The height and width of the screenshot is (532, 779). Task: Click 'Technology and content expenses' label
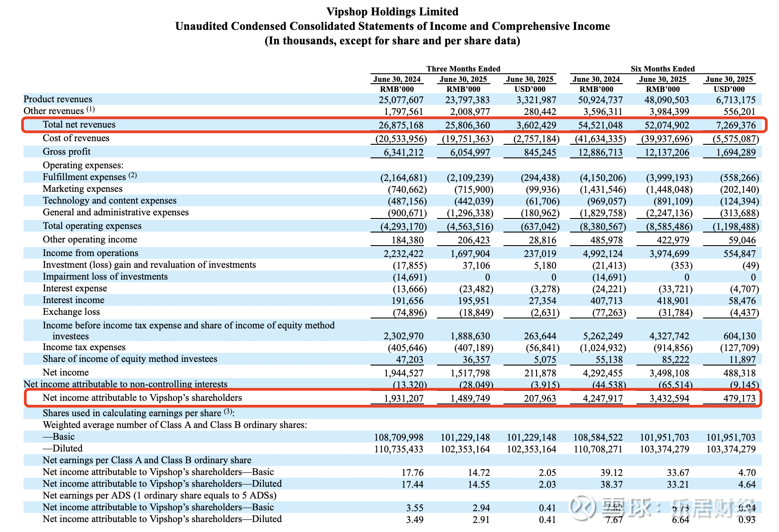(x=109, y=200)
